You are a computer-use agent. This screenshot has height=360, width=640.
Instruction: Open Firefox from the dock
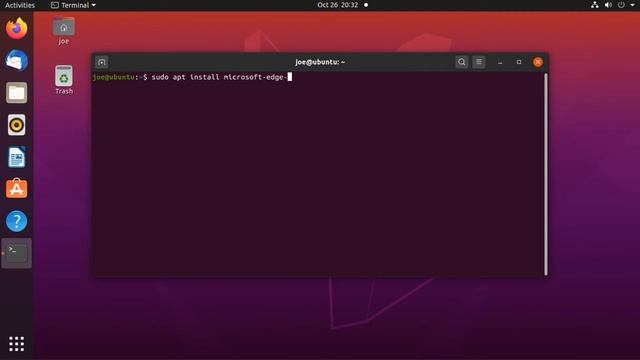click(x=16, y=29)
